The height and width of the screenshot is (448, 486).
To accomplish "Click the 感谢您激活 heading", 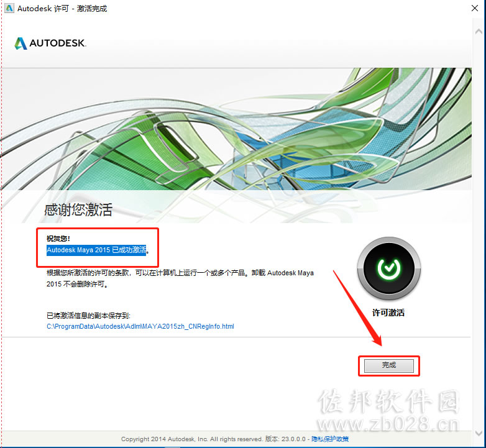I will point(78,210).
